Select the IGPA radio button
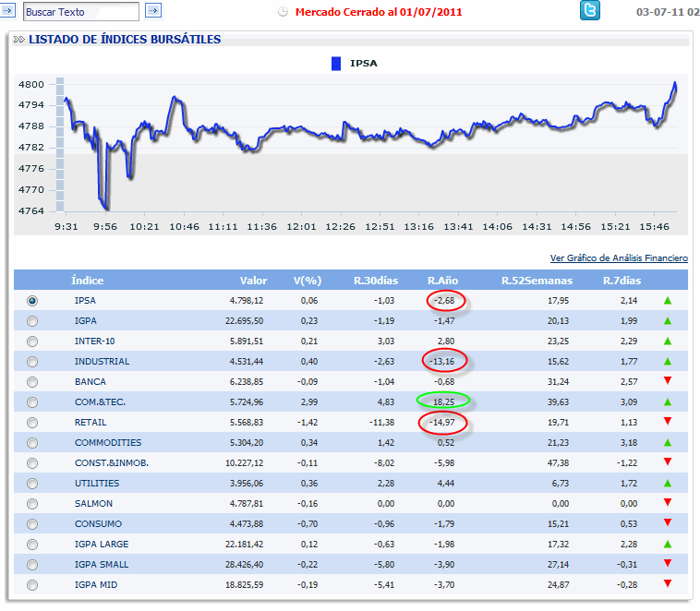Viewport: 700px width, 611px height. (x=33, y=321)
